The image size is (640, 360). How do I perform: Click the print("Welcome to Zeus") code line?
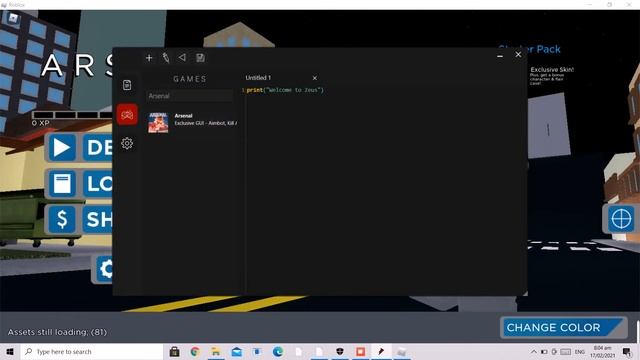click(x=285, y=90)
